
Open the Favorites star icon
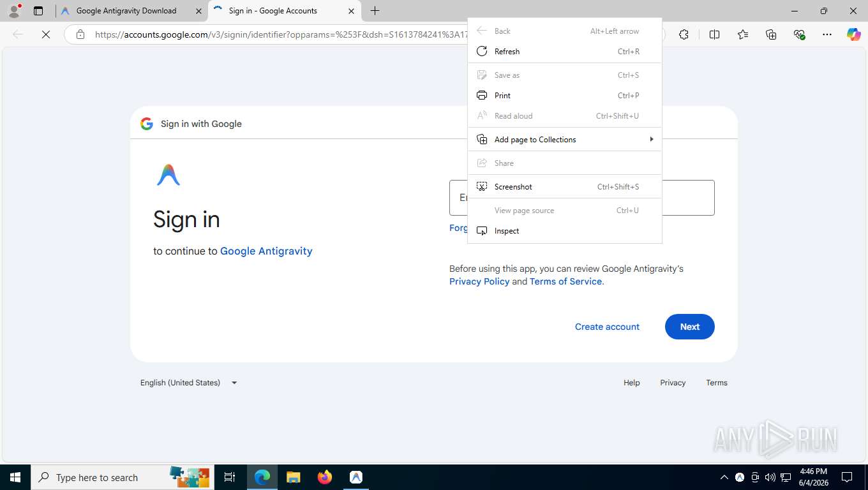click(743, 34)
